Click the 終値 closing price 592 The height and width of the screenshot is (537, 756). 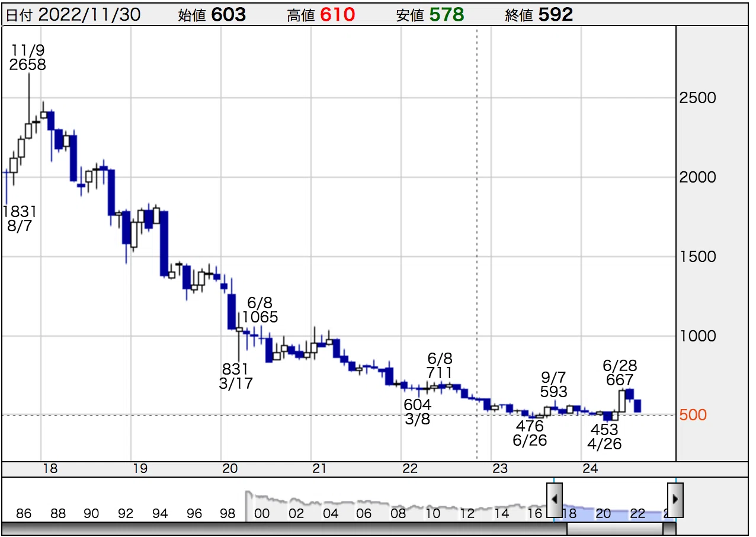pos(556,15)
